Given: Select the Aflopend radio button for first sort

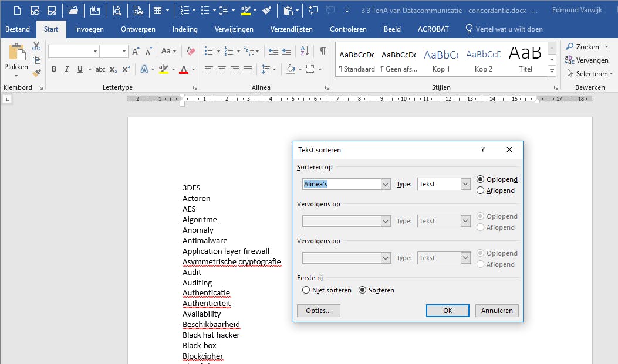Looking at the screenshot, I should point(481,190).
